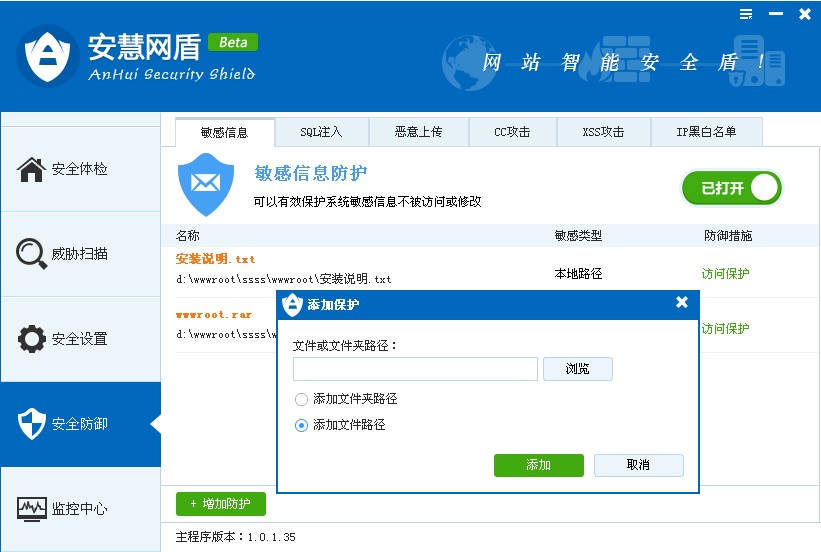Image resolution: width=821 pixels, height=552 pixels.
Task: Turn off the 已打开 protection switch
Action: (731, 187)
